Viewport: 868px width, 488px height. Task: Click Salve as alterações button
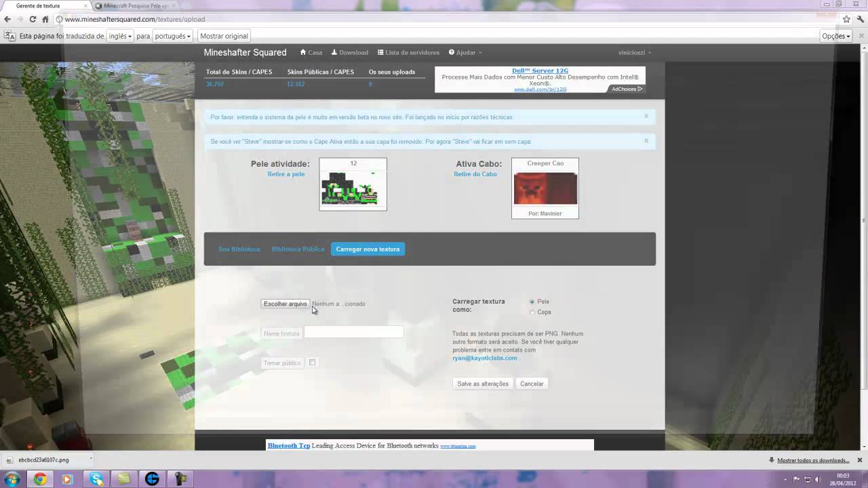(483, 384)
